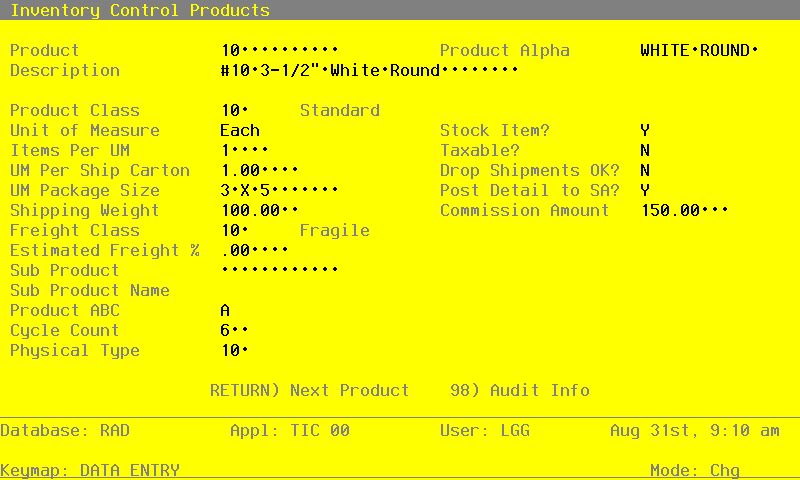
Task: Click the Freight Class field value 10
Action: point(234,230)
